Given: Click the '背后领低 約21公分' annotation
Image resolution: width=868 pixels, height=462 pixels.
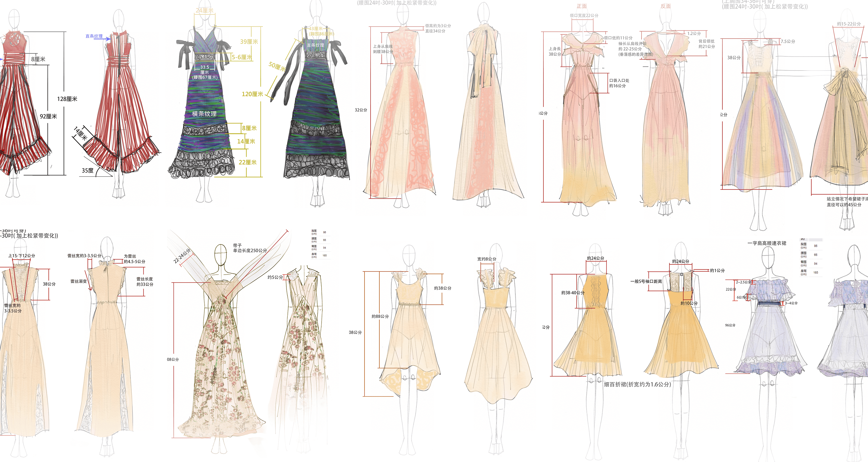Looking at the screenshot, I should tap(706, 44).
